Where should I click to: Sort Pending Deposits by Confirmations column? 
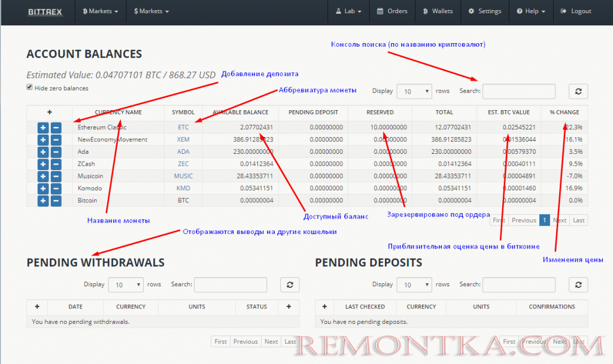551,307
